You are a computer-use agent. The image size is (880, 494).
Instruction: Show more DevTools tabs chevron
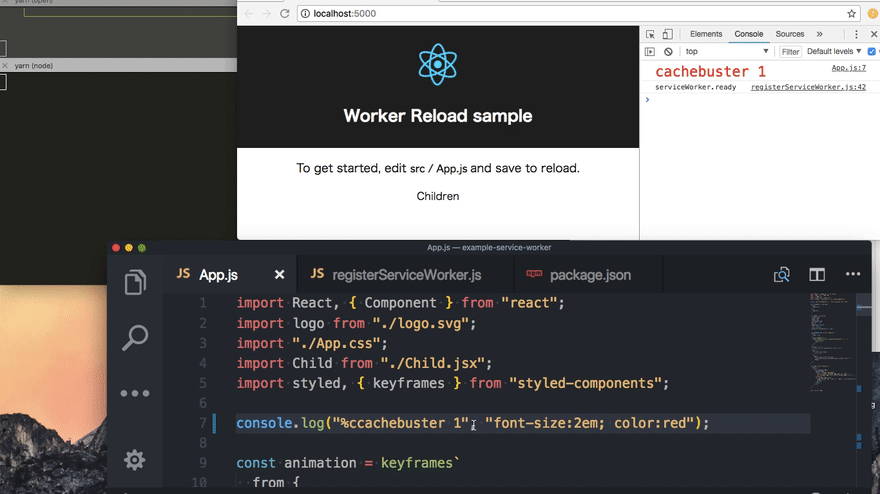coord(819,34)
